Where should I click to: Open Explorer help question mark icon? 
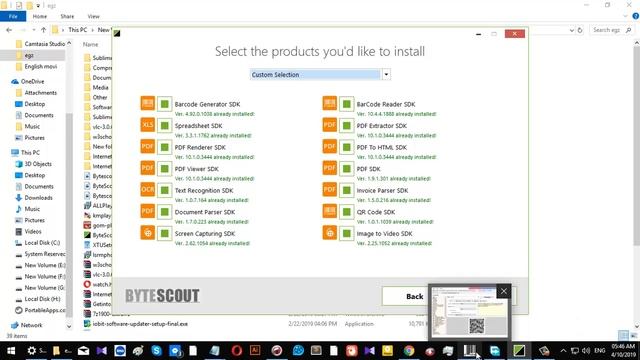click(636, 16)
